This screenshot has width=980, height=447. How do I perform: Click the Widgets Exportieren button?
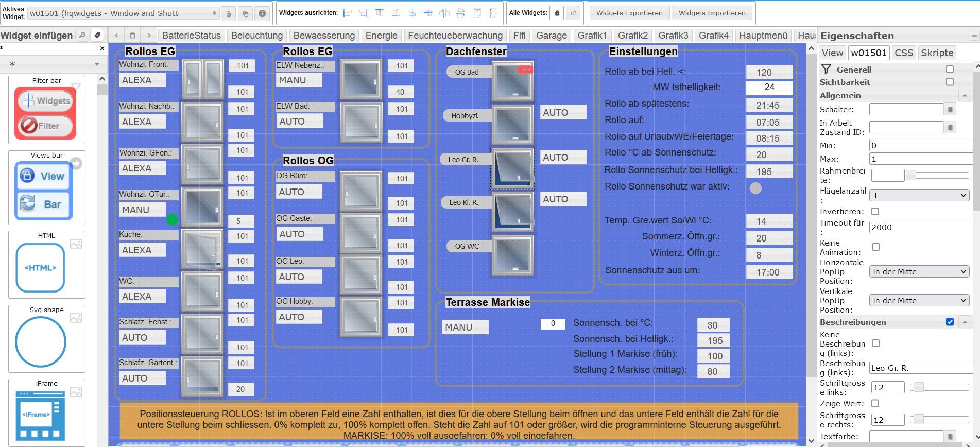tap(629, 13)
